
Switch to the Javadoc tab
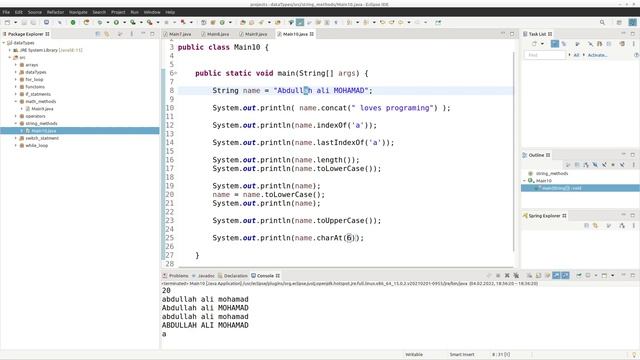click(203, 276)
